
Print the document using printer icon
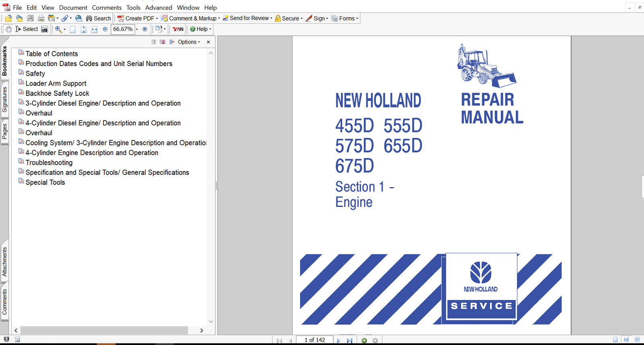(41, 19)
